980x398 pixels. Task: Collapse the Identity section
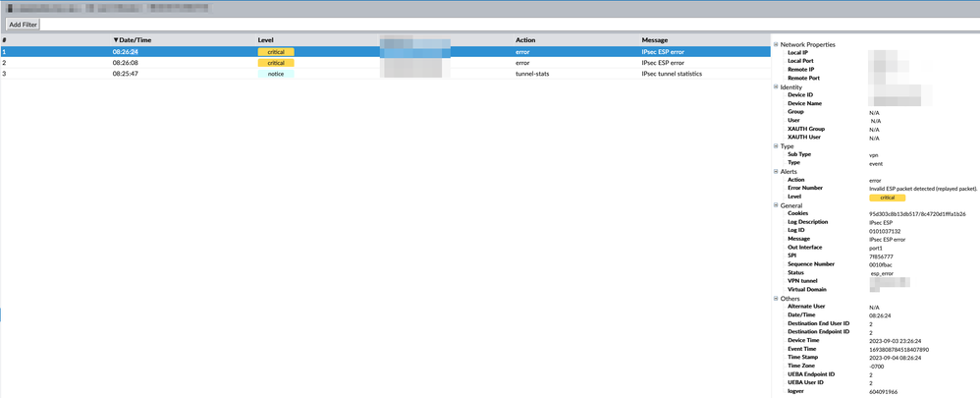tap(777, 87)
